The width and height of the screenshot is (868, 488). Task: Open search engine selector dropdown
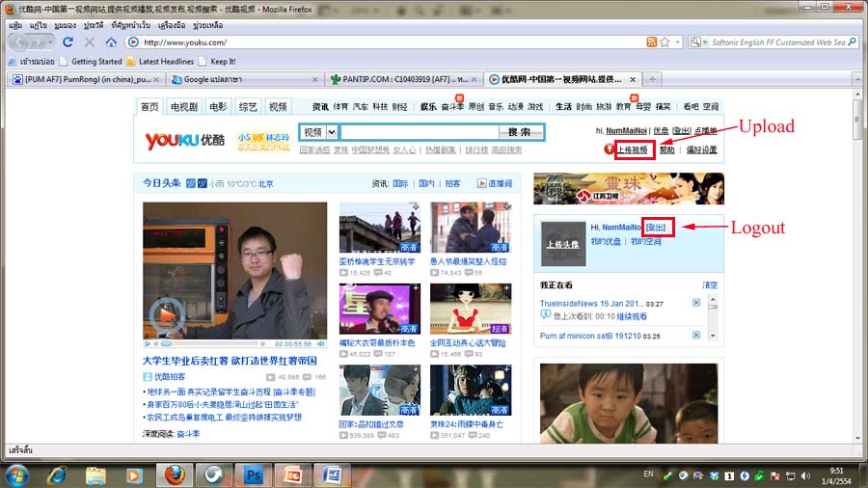point(698,42)
